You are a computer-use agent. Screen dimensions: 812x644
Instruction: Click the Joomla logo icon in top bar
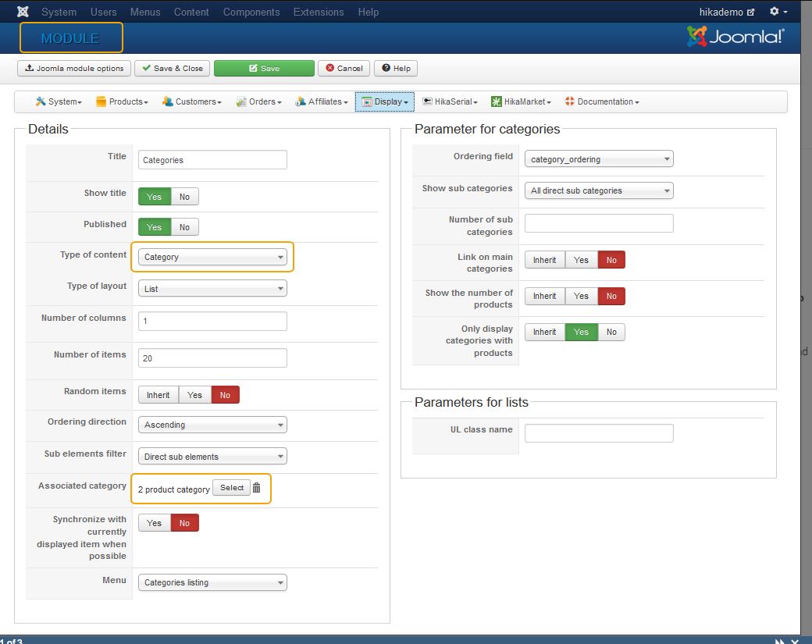click(x=23, y=12)
